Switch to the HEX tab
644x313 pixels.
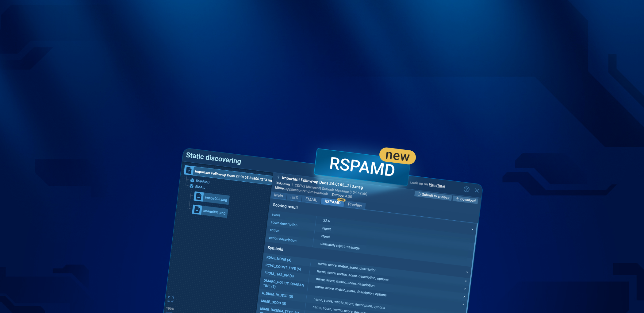click(294, 197)
